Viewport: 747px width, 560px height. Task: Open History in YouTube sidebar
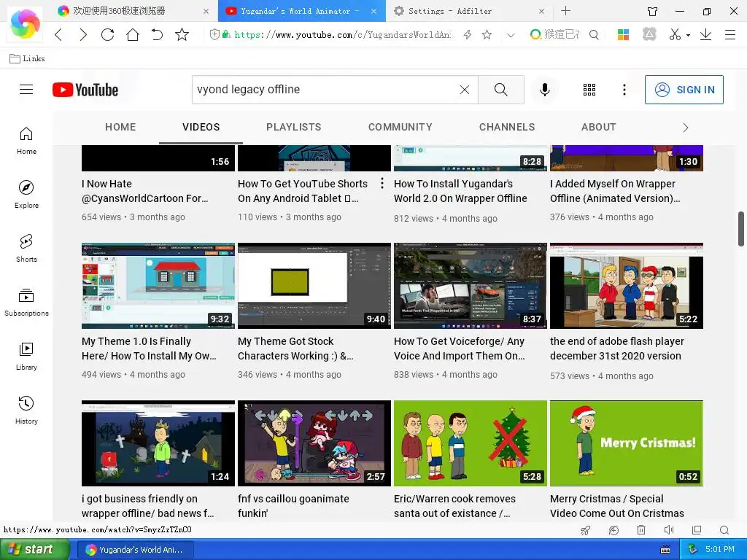(x=26, y=411)
